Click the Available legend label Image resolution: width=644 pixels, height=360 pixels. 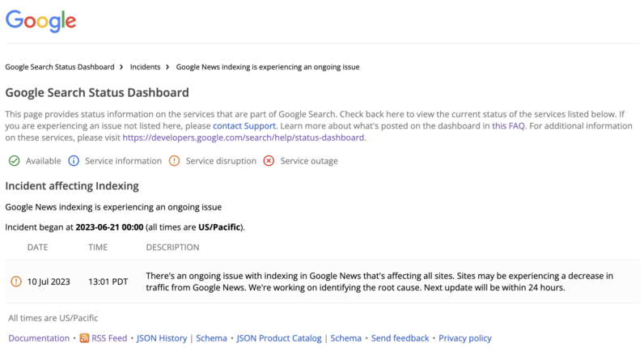[x=43, y=161]
